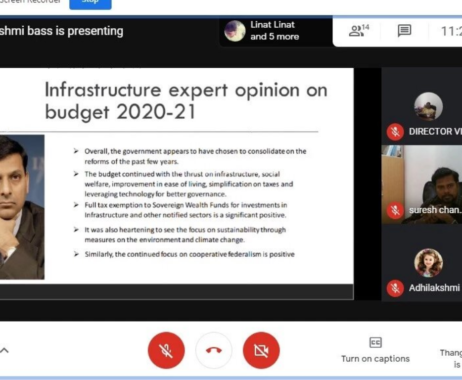The width and height of the screenshot is (462, 380).
Task: Select suresh chan video tile
Action: pyautogui.click(x=422, y=184)
